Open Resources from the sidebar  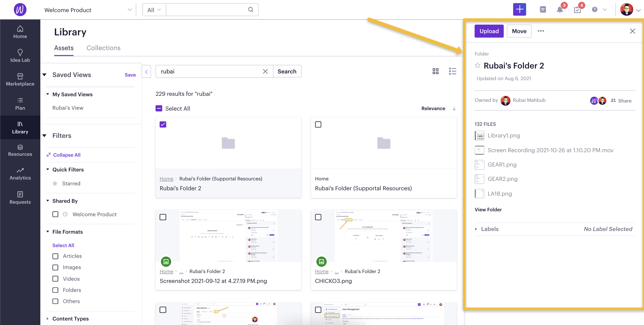20,150
